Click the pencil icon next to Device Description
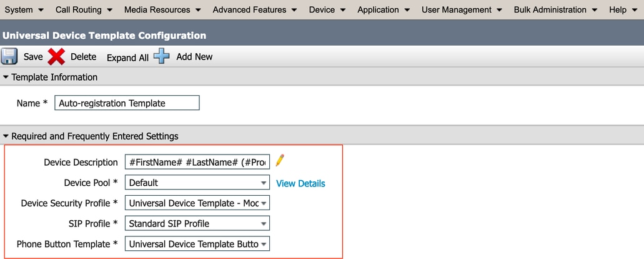 pyautogui.click(x=280, y=160)
